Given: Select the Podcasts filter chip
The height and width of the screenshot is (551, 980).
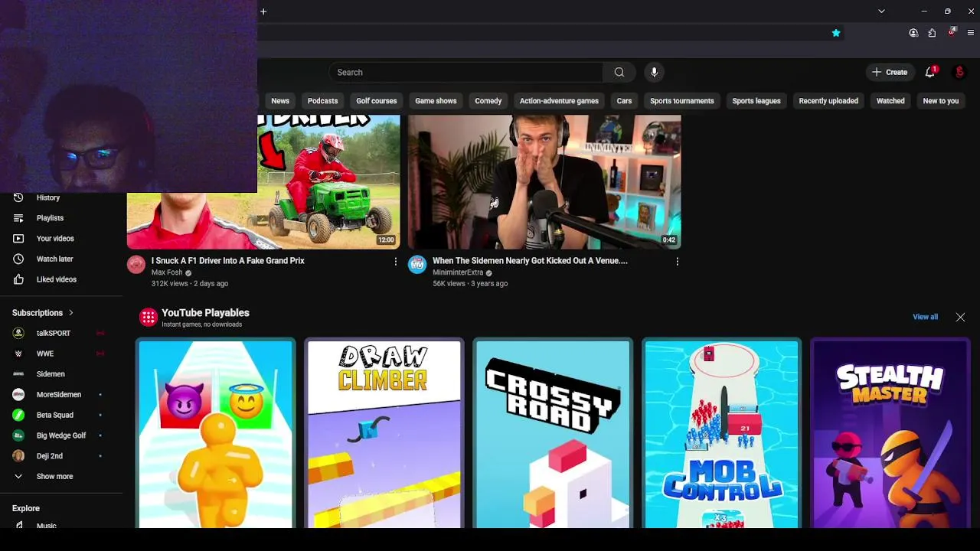Looking at the screenshot, I should [x=322, y=101].
